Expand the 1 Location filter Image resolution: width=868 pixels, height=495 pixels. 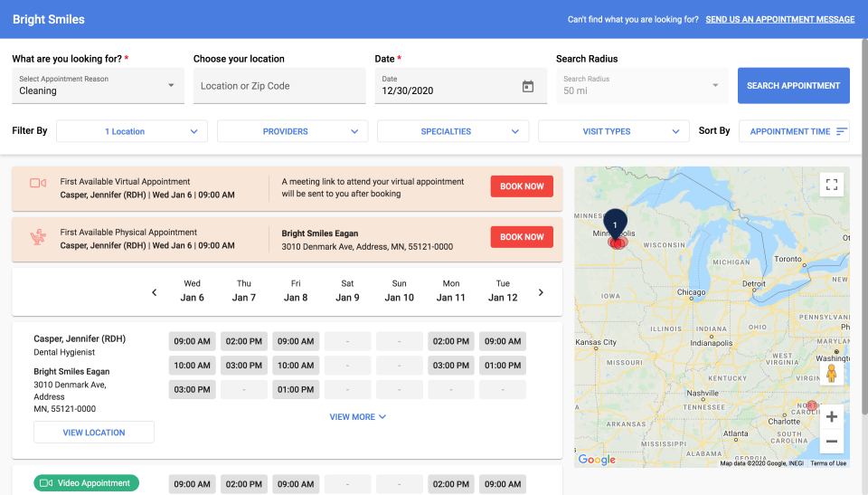(132, 131)
